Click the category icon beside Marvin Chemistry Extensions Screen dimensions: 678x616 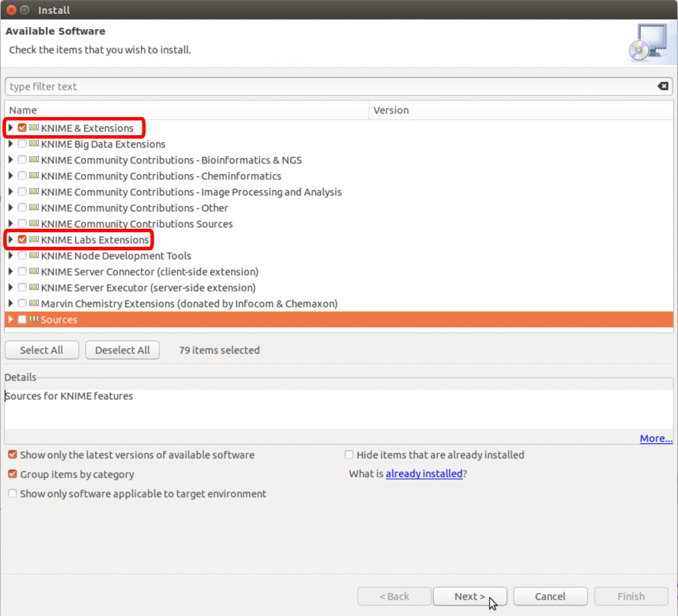coord(34,304)
